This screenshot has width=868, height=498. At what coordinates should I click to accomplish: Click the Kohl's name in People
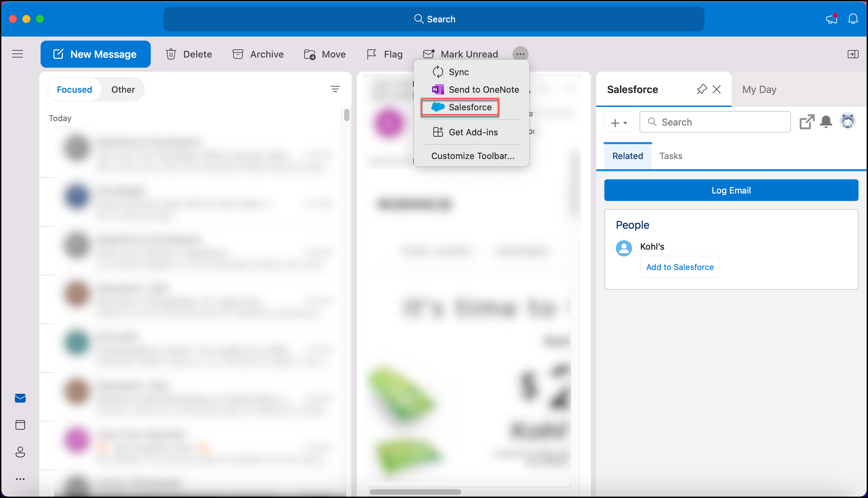[652, 247]
